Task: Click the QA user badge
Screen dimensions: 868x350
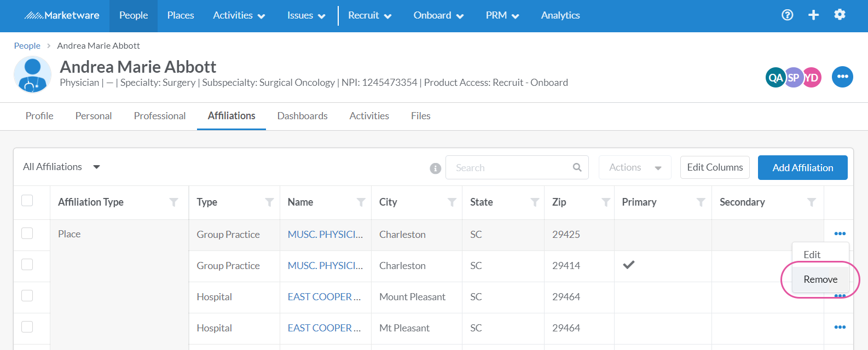Action: pyautogui.click(x=776, y=78)
